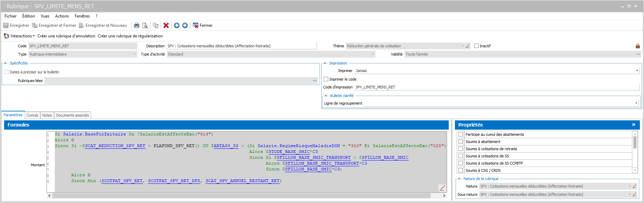Open the ? help menu
644x203 pixels.
click(97, 16)
